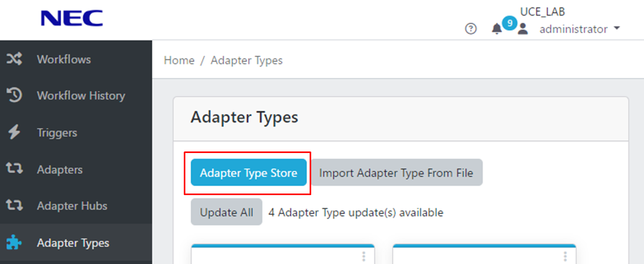Open Workflow History in the sidebar
The image size is (644, 264).
(x=81, y=96)
